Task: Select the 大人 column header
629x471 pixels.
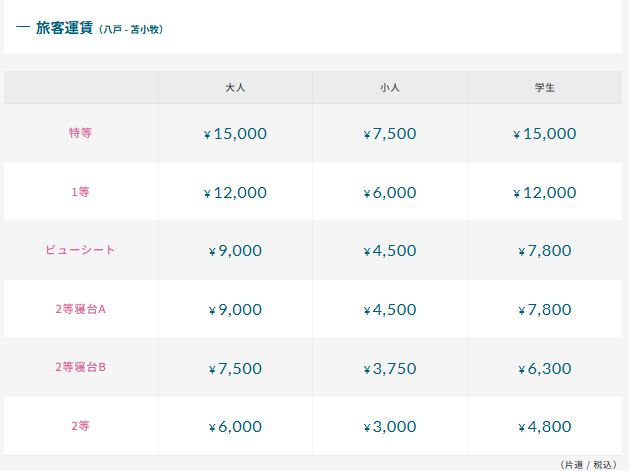Action: click(x=235, y=87)
